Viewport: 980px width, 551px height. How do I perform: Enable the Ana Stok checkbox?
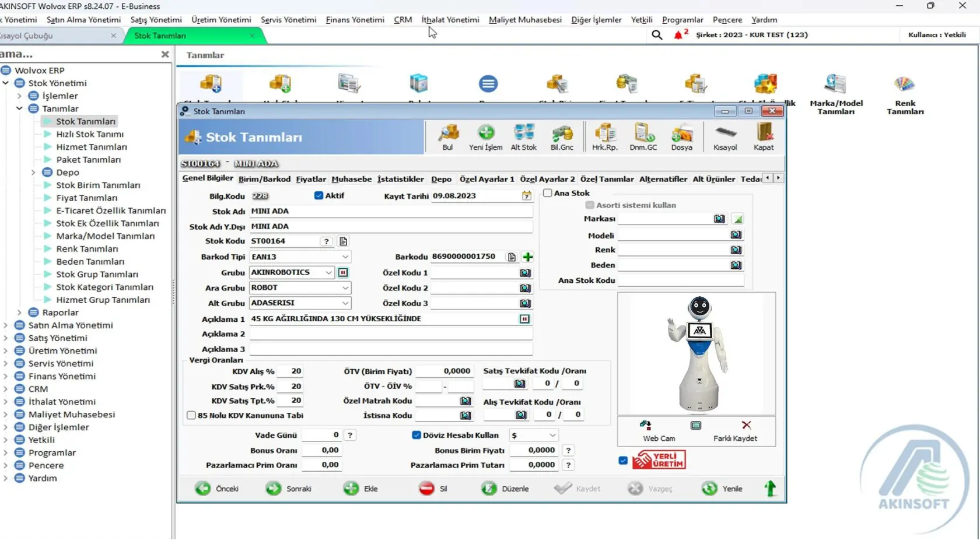point(548,193)
